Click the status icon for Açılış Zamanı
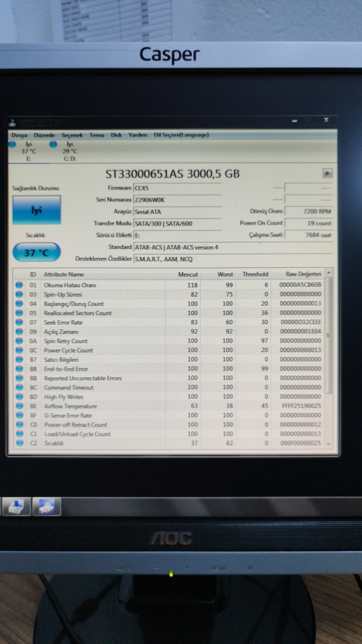Image resolution: width=362 pixels, height=644 pixels. (x=19, y=331)
